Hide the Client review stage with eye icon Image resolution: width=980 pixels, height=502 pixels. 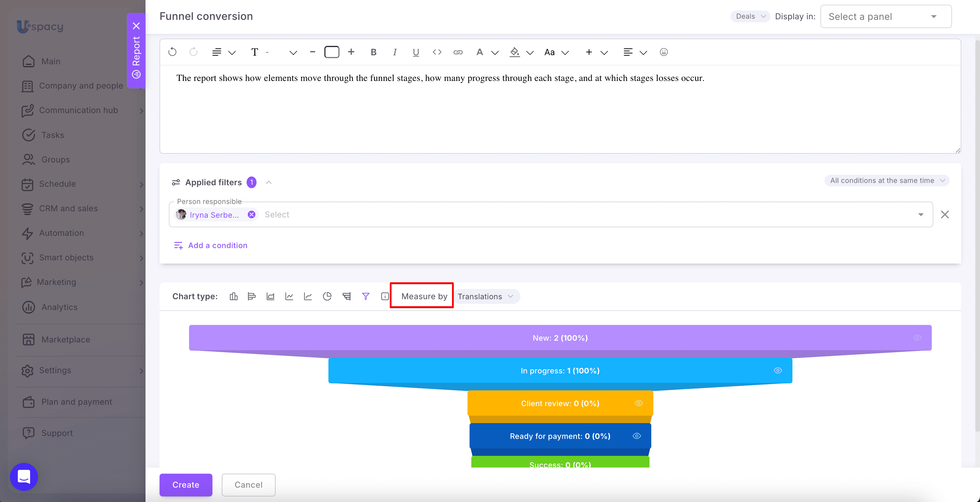639,404
